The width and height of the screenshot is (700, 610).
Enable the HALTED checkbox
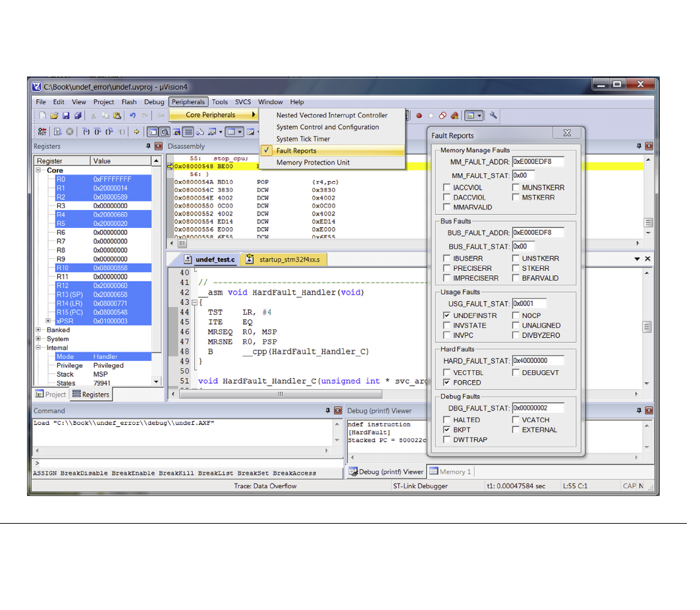coord(446,420)
